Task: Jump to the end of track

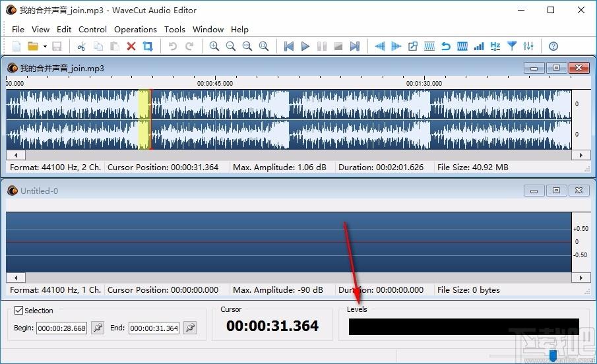Action: [x=354, y=46]
